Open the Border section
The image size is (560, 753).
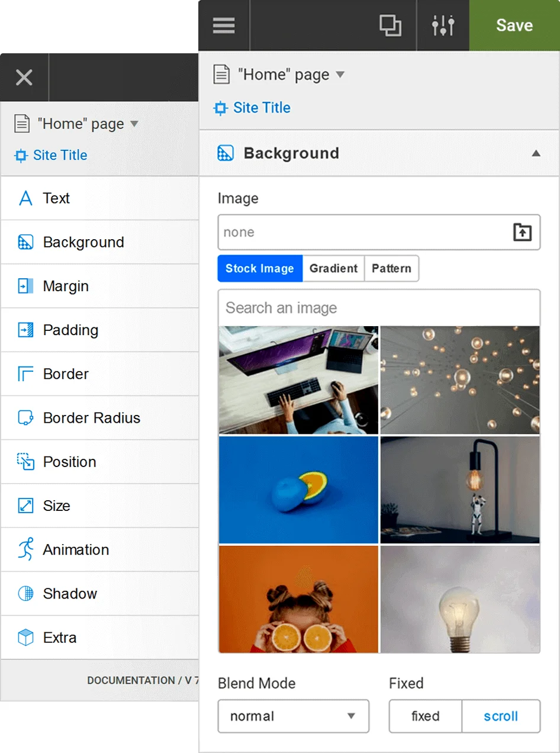[99, 374]
